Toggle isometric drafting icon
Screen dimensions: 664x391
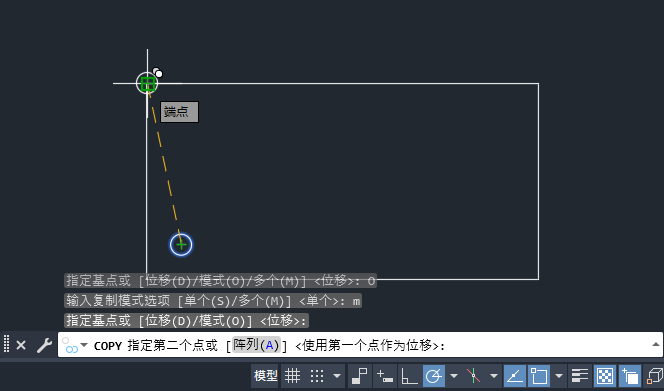pyautogui.click(x=474, y=375)
